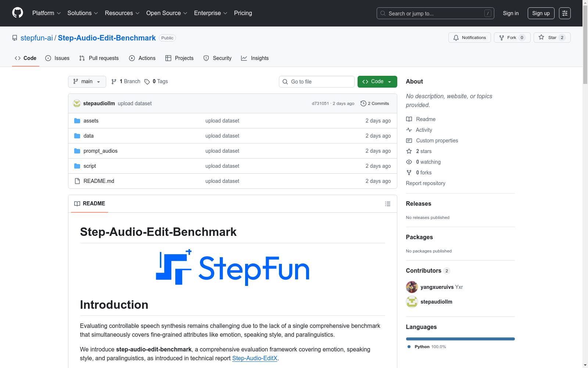Screen dimensions: 588x368
Task: Click the README.md file icon
Action: (77, 181)
